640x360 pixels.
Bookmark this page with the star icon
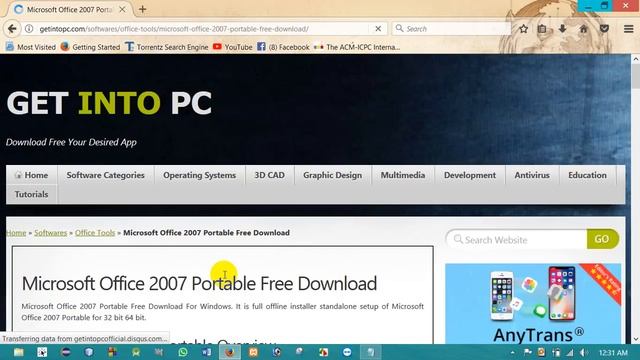[524, 29]
